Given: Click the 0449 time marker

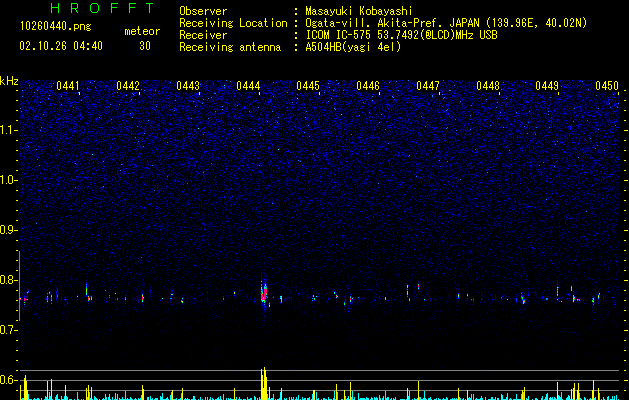Looking at the screenshot, I should [x=547, y=86].
